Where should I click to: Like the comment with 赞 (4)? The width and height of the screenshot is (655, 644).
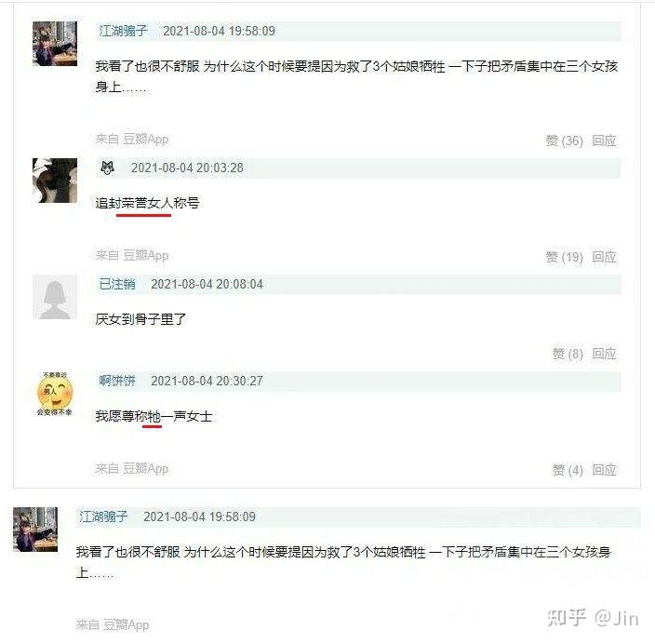tap(568, 470)
